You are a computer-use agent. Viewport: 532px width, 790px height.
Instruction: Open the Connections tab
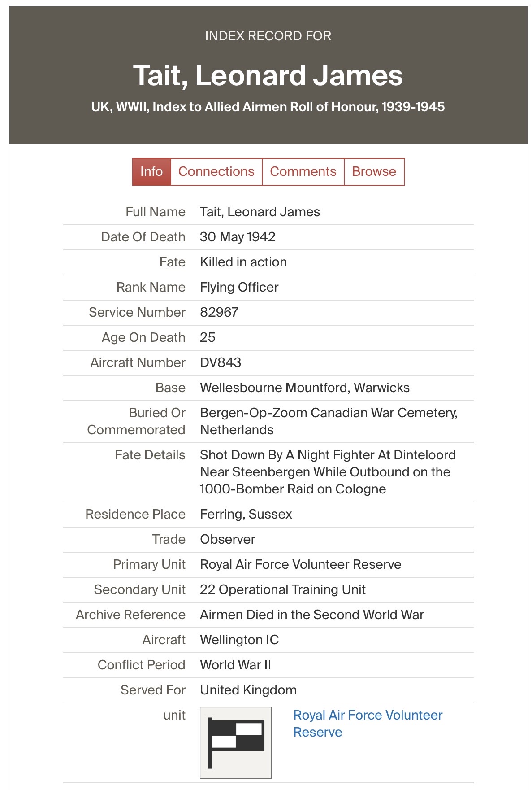click(216, 171)
